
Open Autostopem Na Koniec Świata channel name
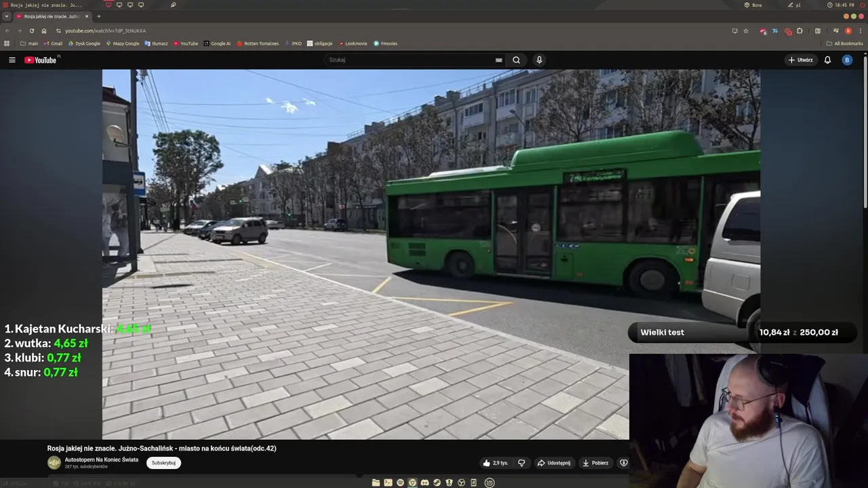(x=101, y=460)
